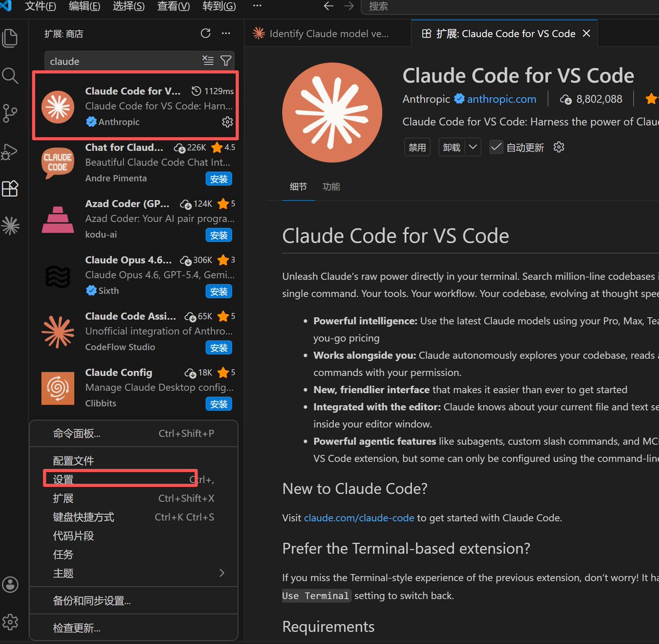Image resolution: width=659 pixels, height=644 pixels.
Task: Open the anthropic.com publisher link
Action: 501,99
